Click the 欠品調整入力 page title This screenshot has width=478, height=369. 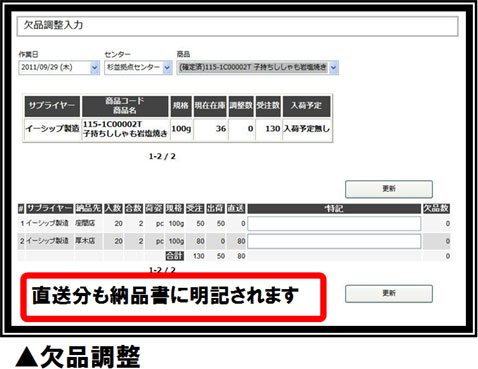[53, 25]
